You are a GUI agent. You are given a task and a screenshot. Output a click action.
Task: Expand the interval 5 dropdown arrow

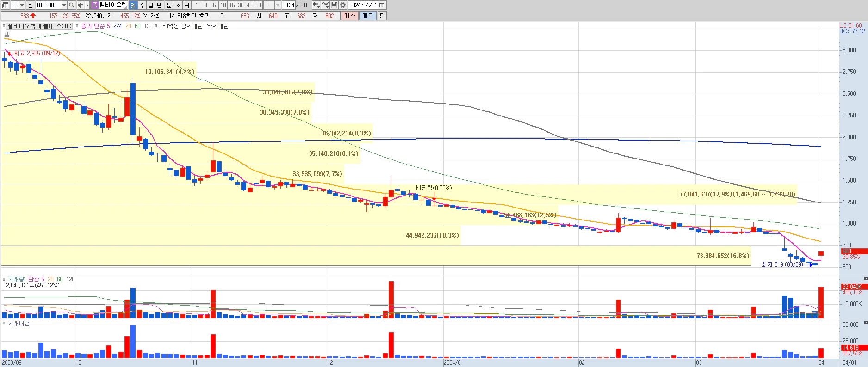click(278, 5)
